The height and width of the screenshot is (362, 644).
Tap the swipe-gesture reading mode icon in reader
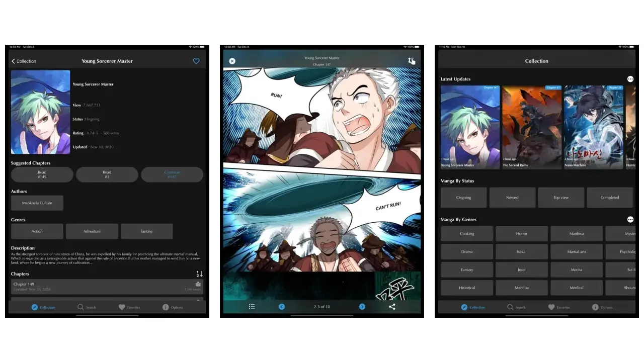pos(412,61)
